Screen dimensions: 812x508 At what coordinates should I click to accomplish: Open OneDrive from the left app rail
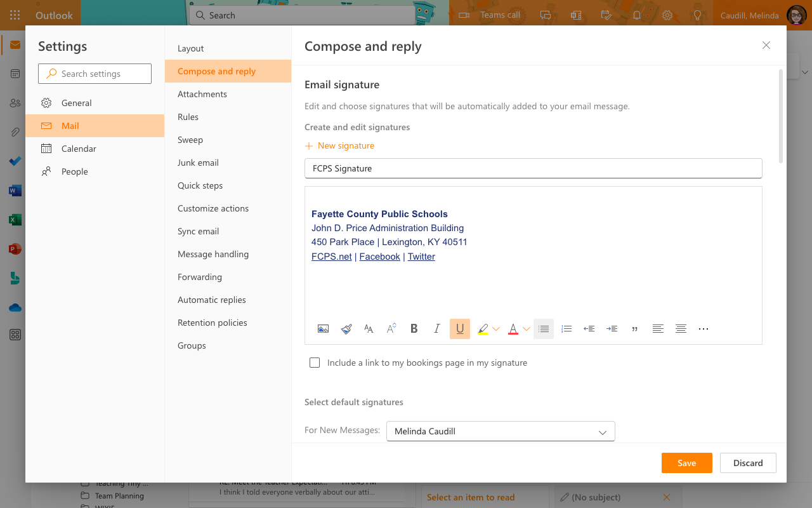tap(15, 307)
